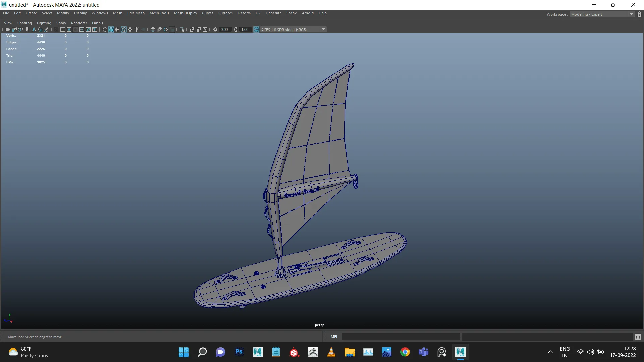Enable smooth shade all cube icon
This screenshot has width=644, height=362.
111,29
